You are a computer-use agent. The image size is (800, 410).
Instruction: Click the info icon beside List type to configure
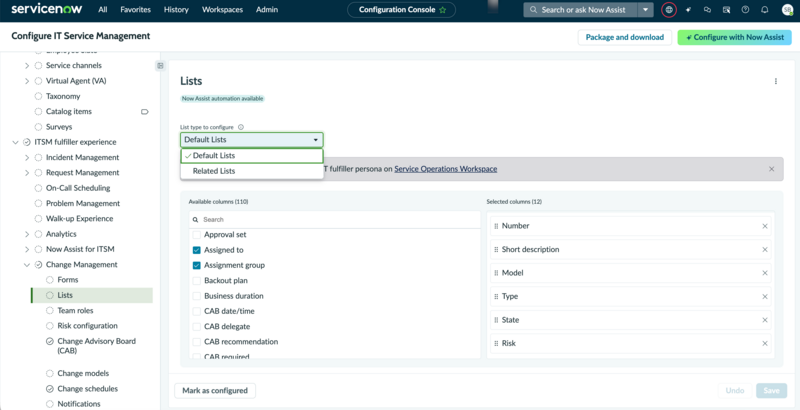click(x=241, y=127)
